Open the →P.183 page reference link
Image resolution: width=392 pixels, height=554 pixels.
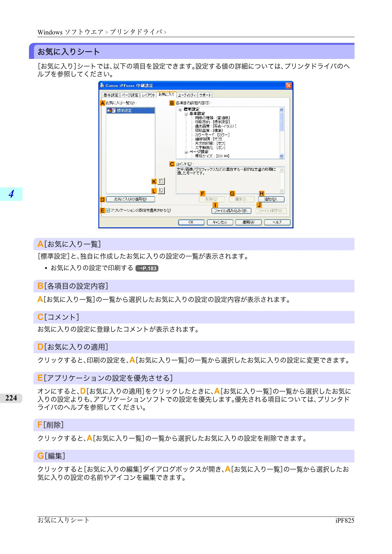tap(147, 268)
